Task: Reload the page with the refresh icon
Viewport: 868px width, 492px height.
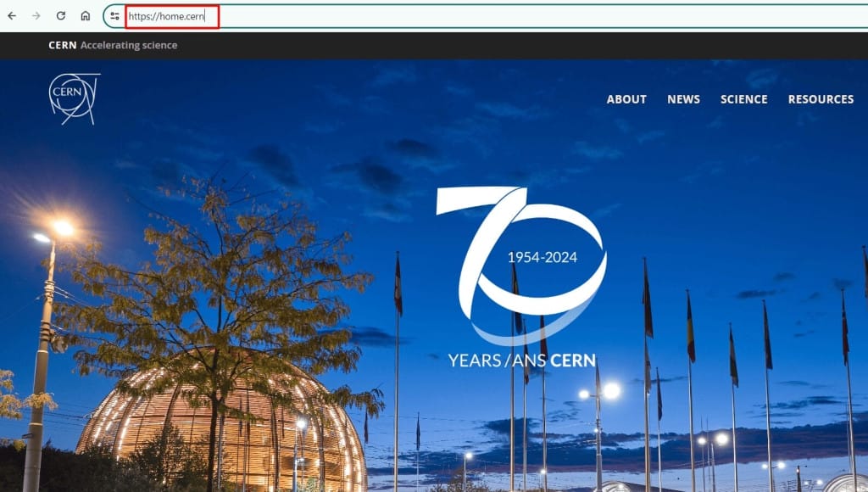Action: pyautogui.click(x=61, y=16)
